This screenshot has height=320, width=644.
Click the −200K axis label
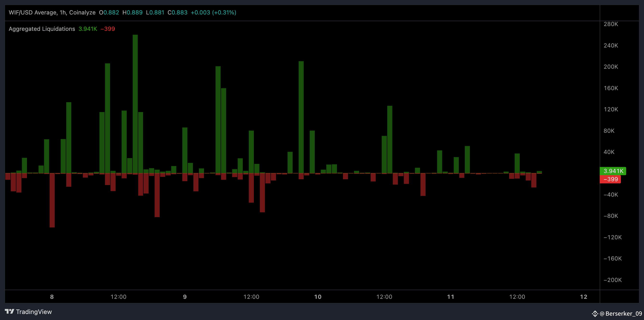(x=612, y=280)
